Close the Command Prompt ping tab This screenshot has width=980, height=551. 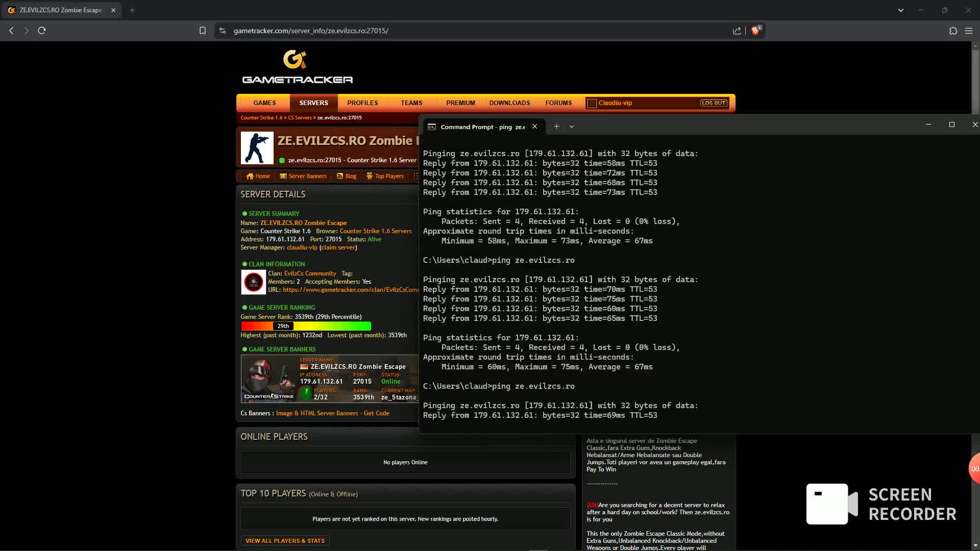point(534,127)
